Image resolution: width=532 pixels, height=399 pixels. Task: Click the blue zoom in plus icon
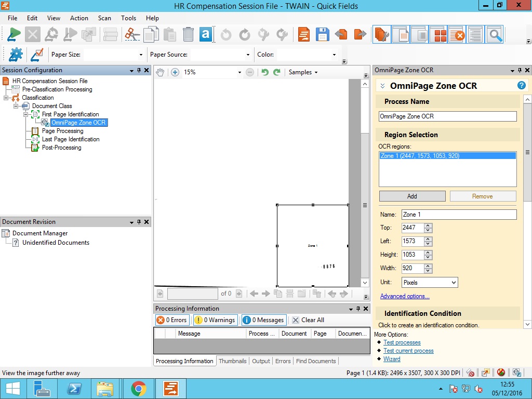(x=175, y=72)
